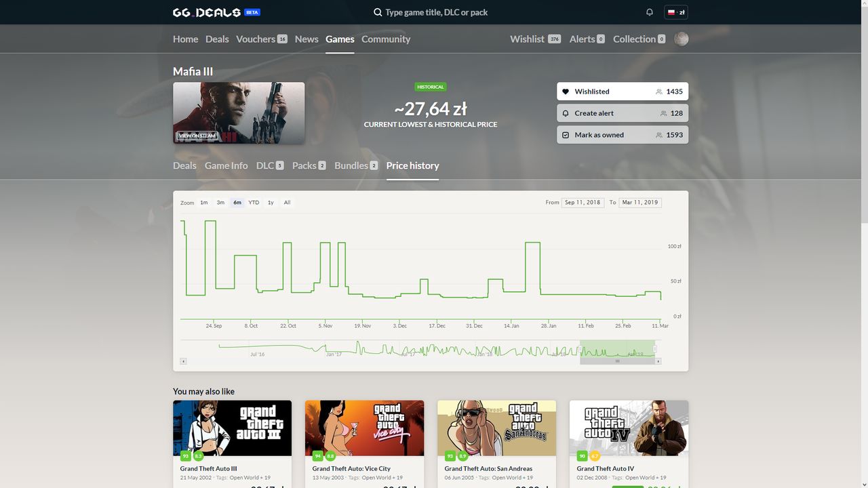Screen dimensions: 868x488
Task: Click the search magnifier icon
Action: tap(378, 12)
